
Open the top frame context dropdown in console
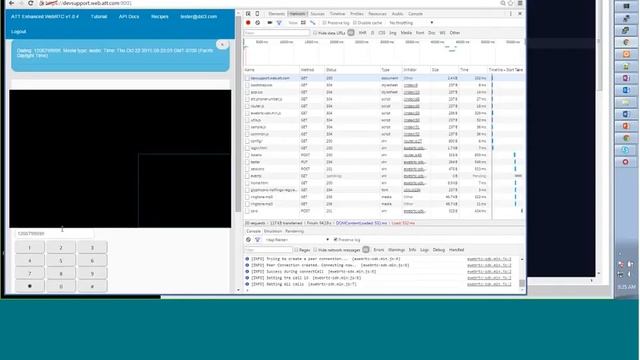(297, 240)
